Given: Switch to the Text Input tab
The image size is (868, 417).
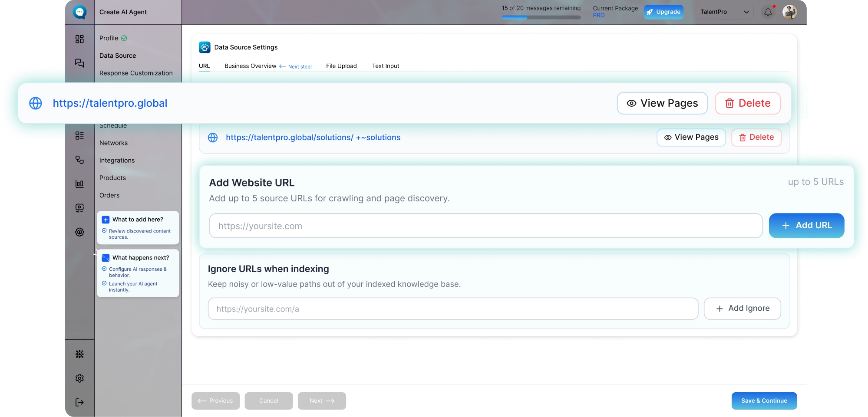Looking at the screenshot, I should [x=386, y=66].
